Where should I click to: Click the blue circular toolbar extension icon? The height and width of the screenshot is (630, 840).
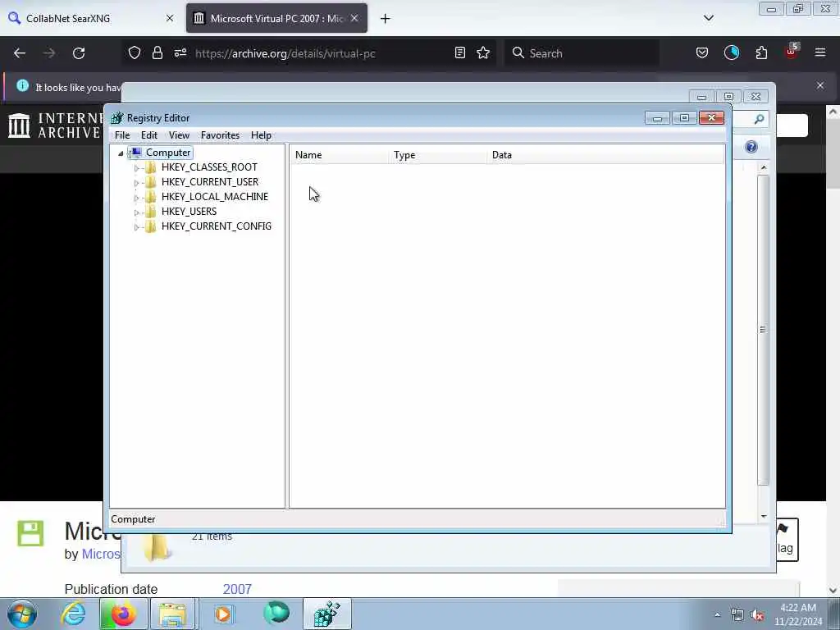732,53
